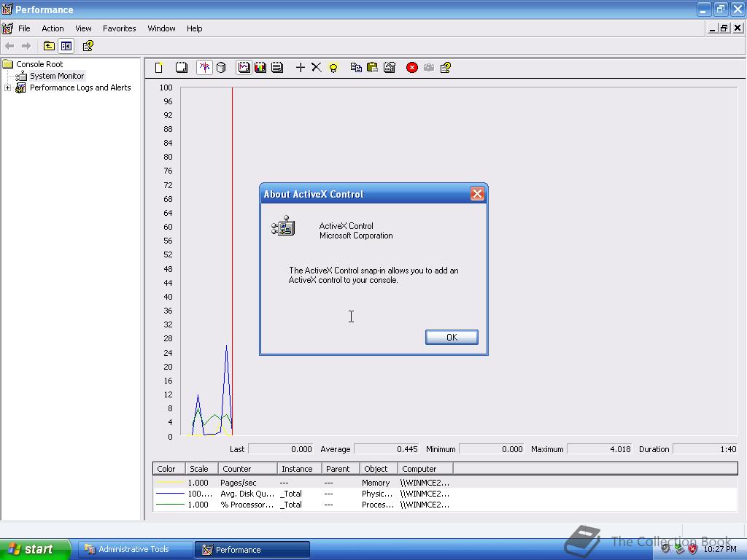
Task: Click the taskbar clock showing 10:27 PM
Action: pyautogui.click(x=720, y=549)
